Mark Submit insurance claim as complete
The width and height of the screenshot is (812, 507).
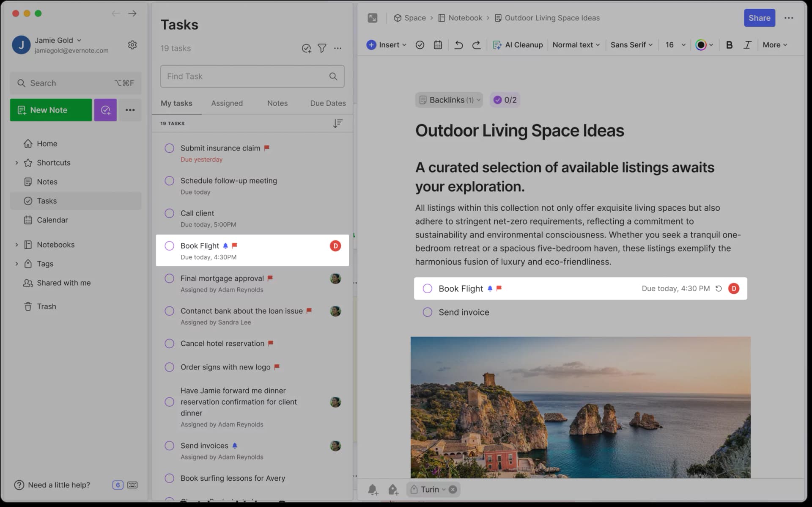(169, 148)
